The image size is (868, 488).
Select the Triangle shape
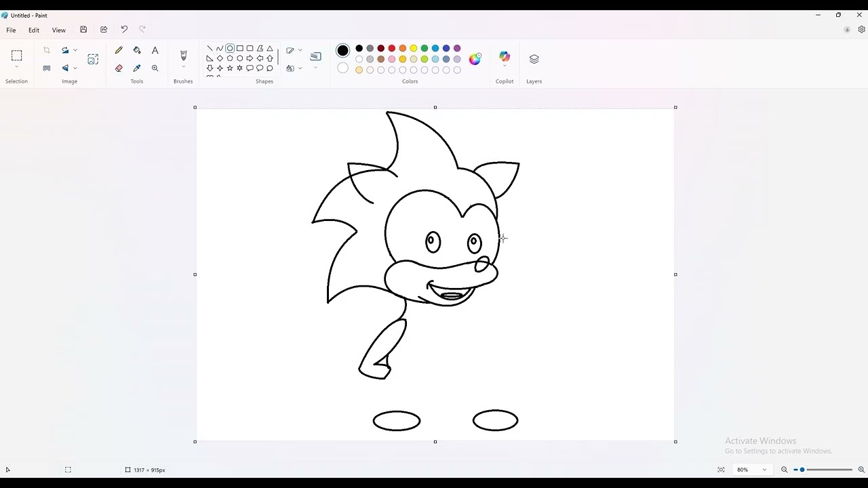(x=270, y=48)
